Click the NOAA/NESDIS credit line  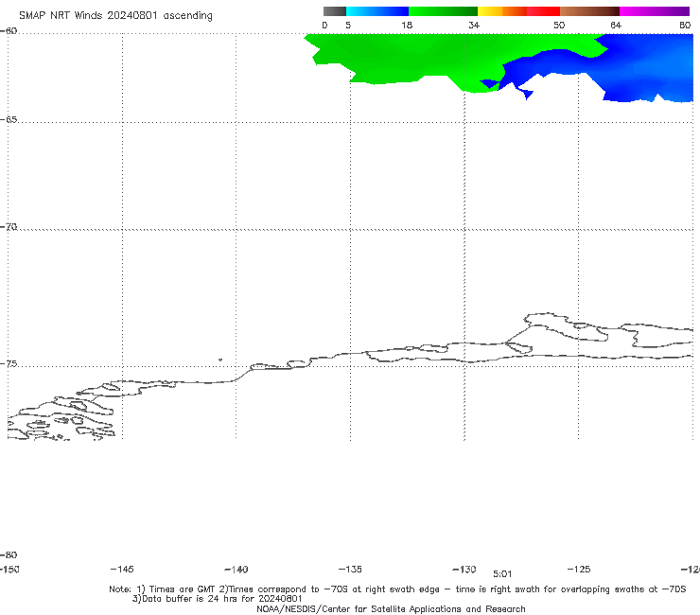coord(391,609)
